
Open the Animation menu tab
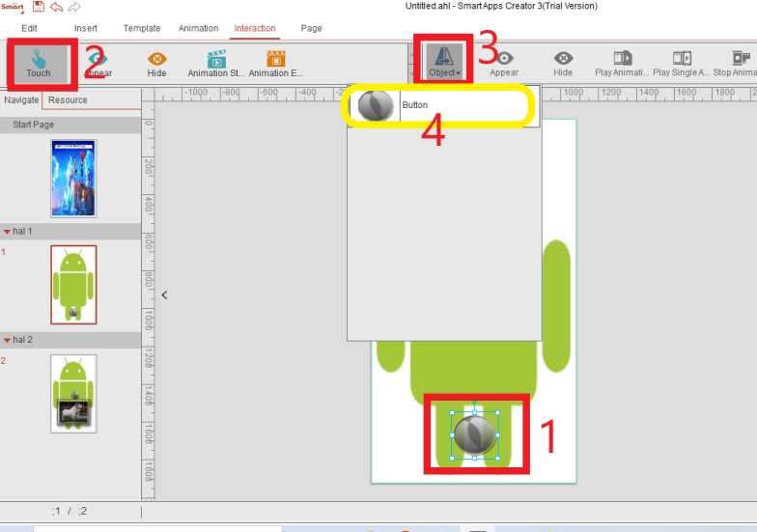(x=199, y=28)
